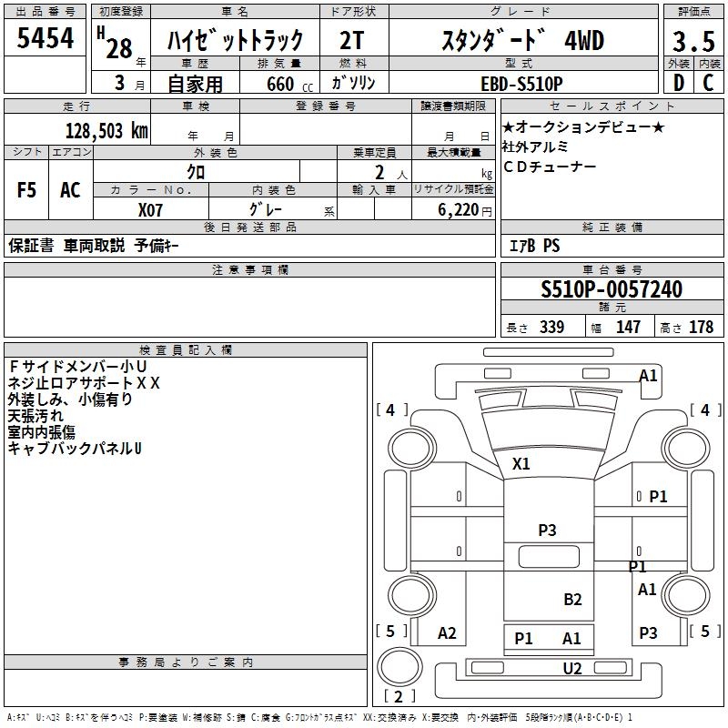Click the interior grade C cell
This screenshot has width=728, height=728.
point(708,82)
